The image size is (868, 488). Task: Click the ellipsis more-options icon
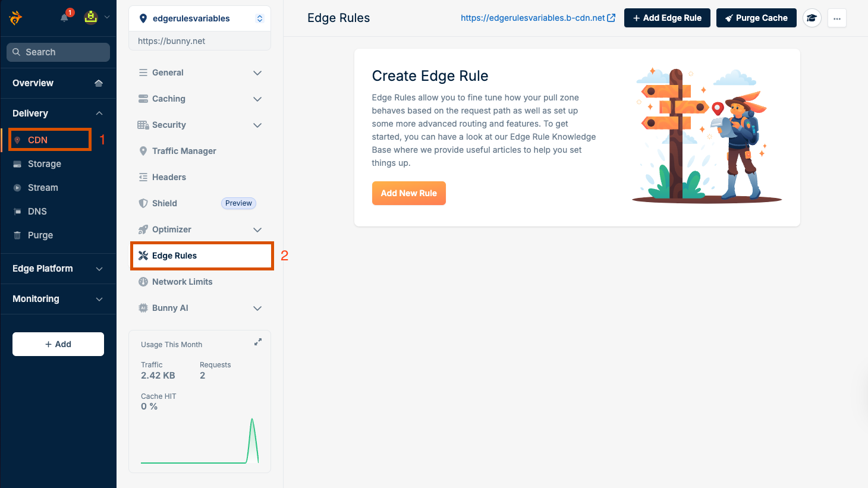tap(836, 18)
